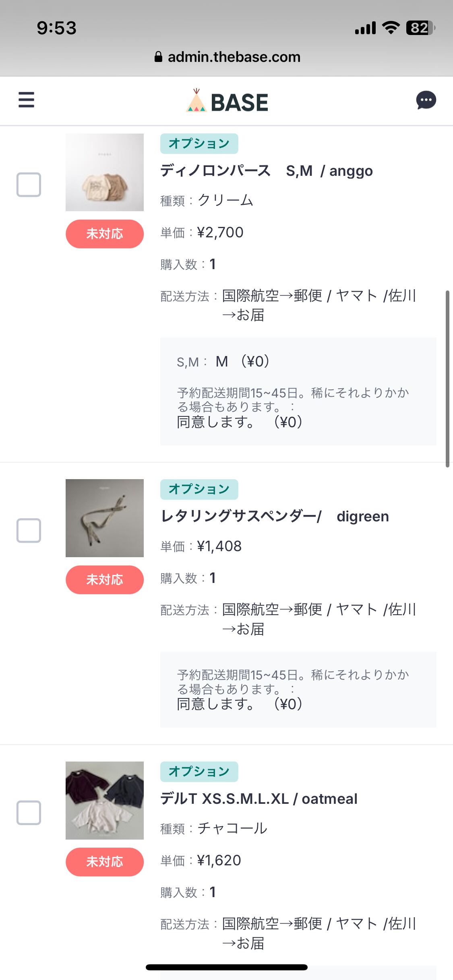Image resolution: width=453 pixels, height=980 pixels.
Task: Open the chat messages icon
Action: pos(426,100)
